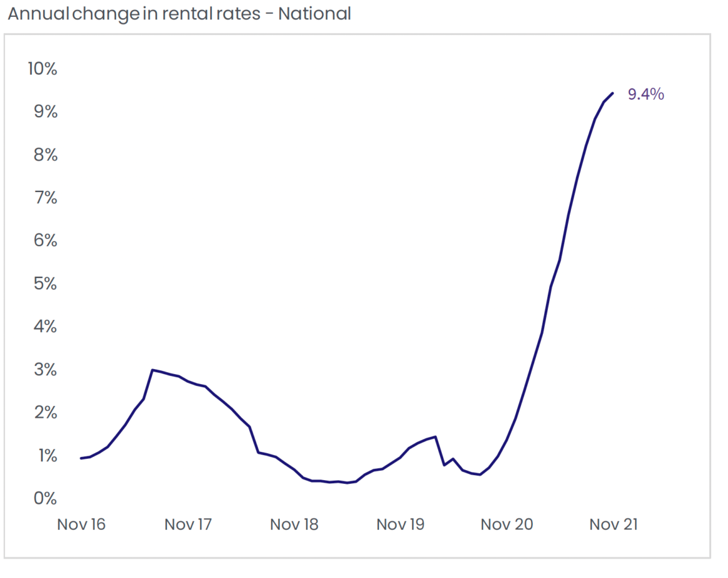
Task: Select the 0% y-axis label
Action: click(45, 499)
